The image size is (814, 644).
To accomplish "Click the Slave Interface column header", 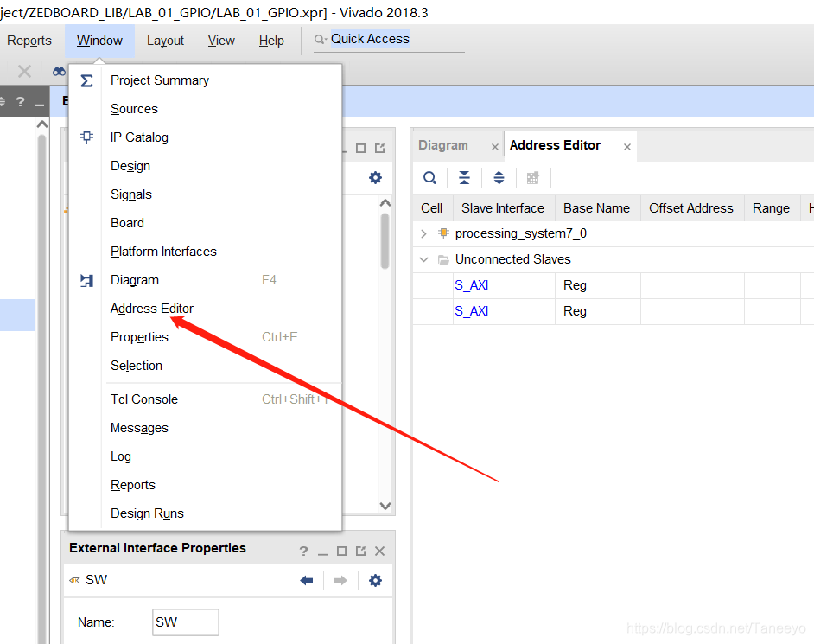I will (504, 208).
